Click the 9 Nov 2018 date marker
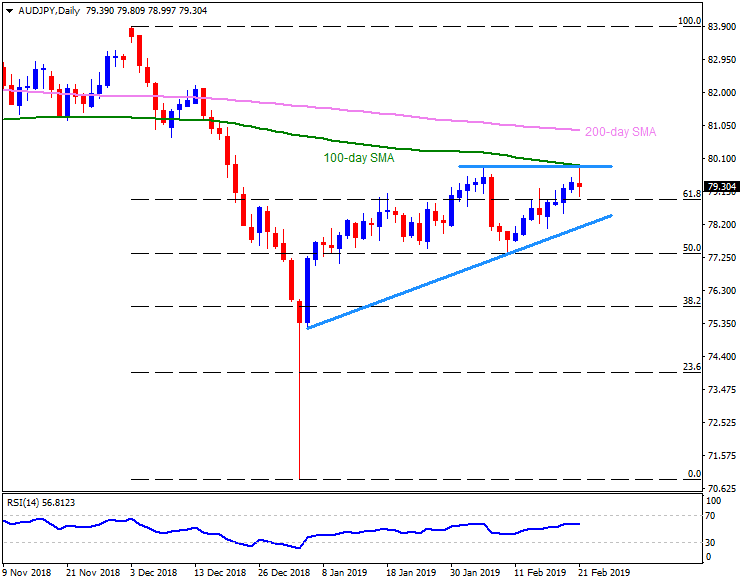Image resolution: width=743 pixels, height=584 pixels. click(28, 573)
